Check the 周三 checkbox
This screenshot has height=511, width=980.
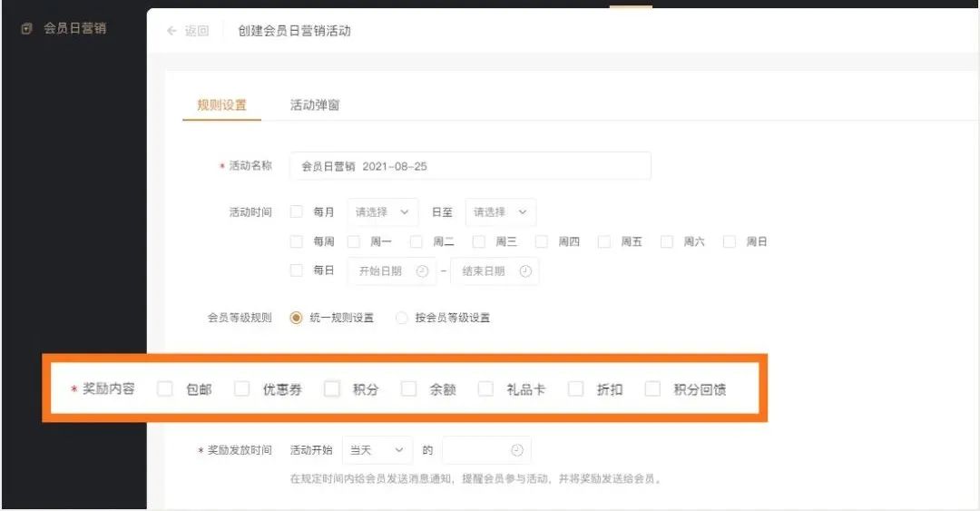coord(479,241)
